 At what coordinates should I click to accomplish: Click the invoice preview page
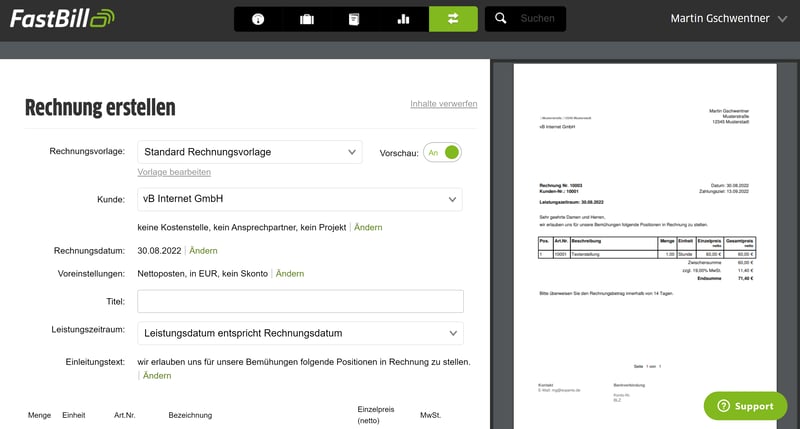tap(643, 240)
